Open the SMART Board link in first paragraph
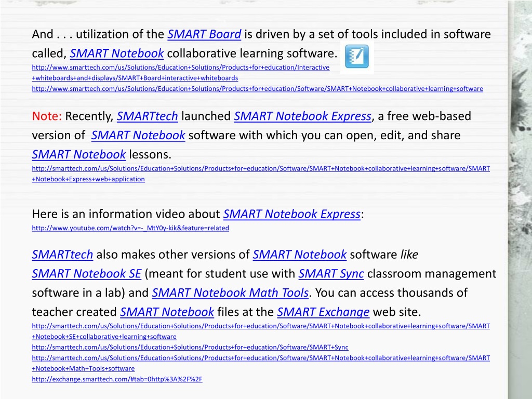Image resolution: width=532 pixels, height=399 pixels. click(x=204, y=34)
